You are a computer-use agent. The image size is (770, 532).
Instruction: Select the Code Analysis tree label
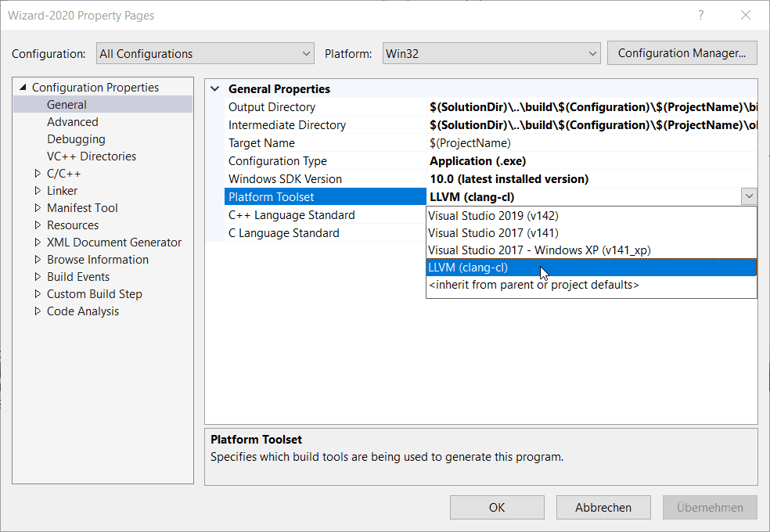coord(82,311)
